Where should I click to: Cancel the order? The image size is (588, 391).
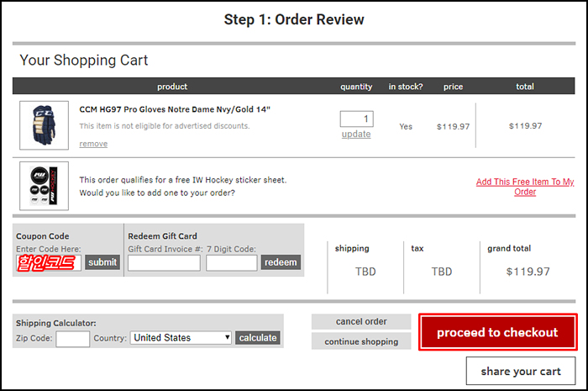tap(361, 321)
